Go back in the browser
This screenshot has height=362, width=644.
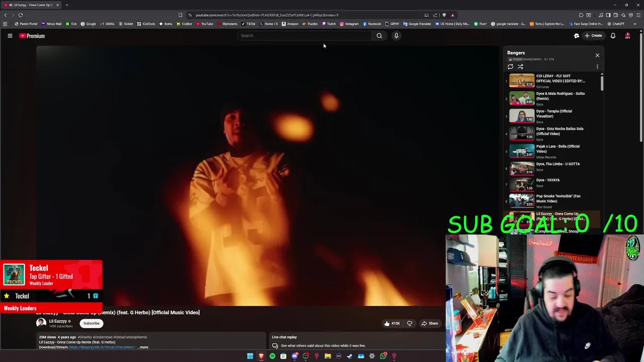6,15
